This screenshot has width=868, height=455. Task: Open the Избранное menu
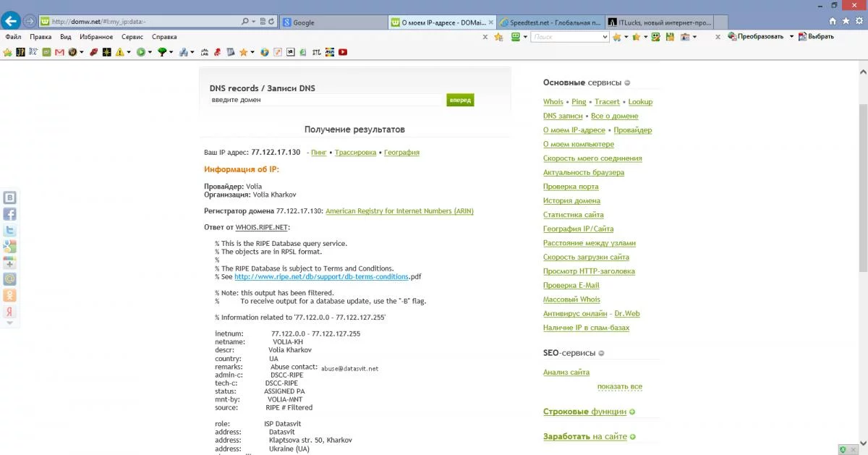point(96,37)
